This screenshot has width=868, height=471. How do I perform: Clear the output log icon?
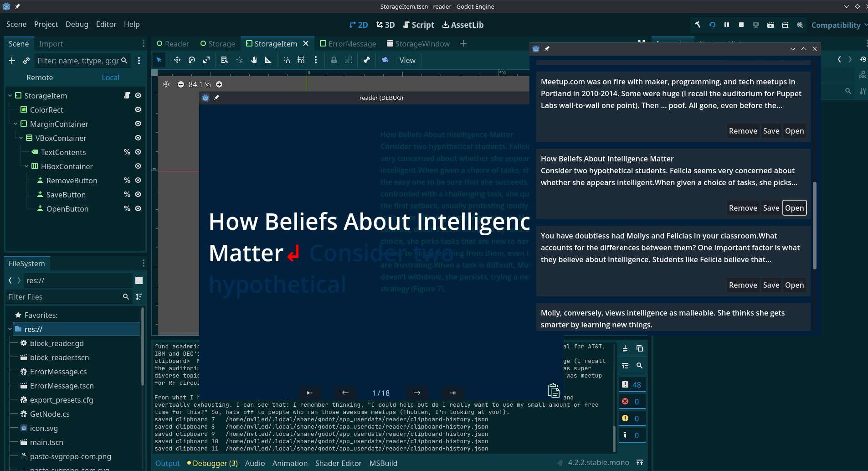[x=625, y=348]
